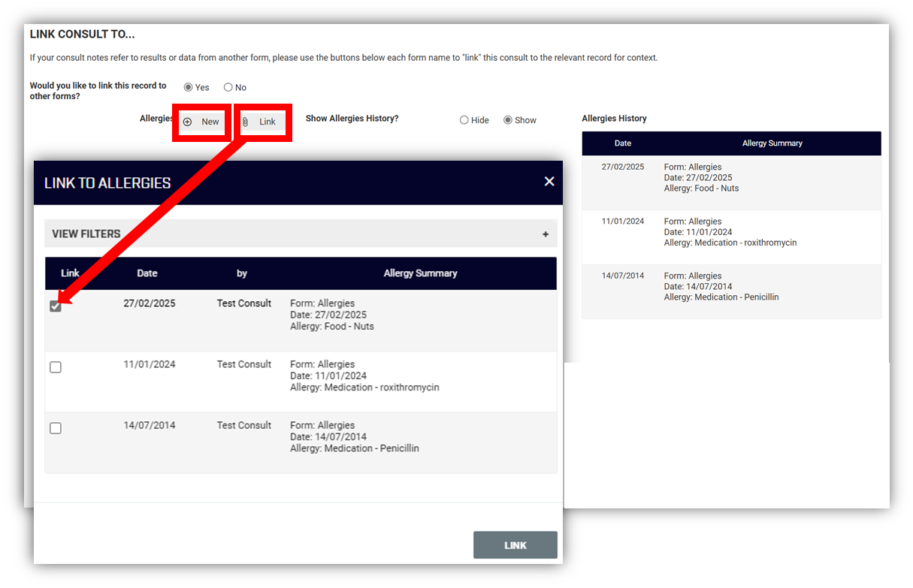The image size is (913, 588).
Task: Check the 14/07/2014 Penicillin link checkbox
Action: tap(56, 428)
